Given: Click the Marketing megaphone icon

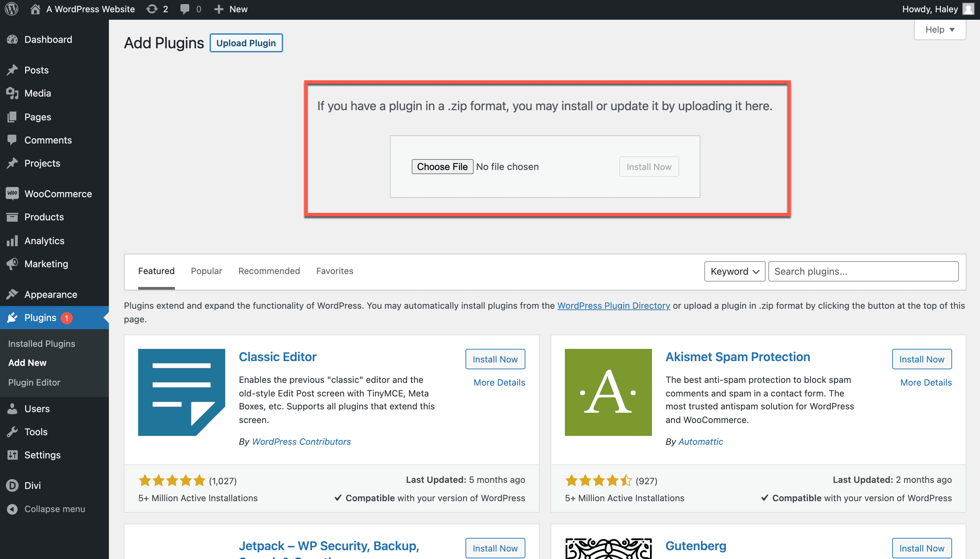Looking at the screenshot, I should (12, 264).
